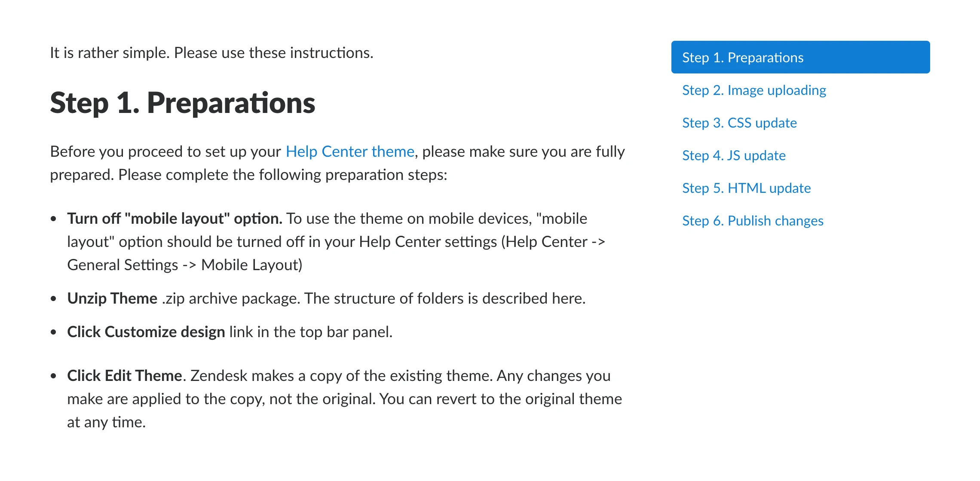
Task: Select the highlighted Step 1. Preparations sidebar item
Action: click(800, 57)
